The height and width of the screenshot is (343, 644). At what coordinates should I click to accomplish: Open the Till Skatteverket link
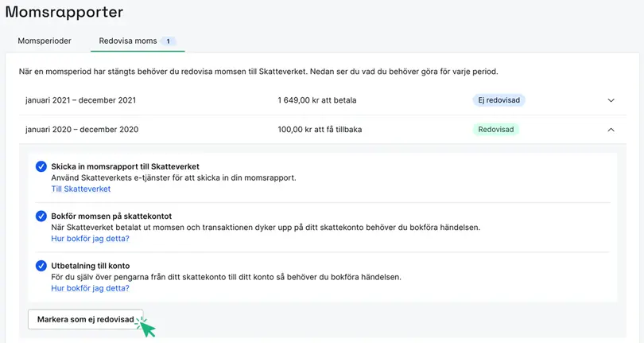[81, 189]
